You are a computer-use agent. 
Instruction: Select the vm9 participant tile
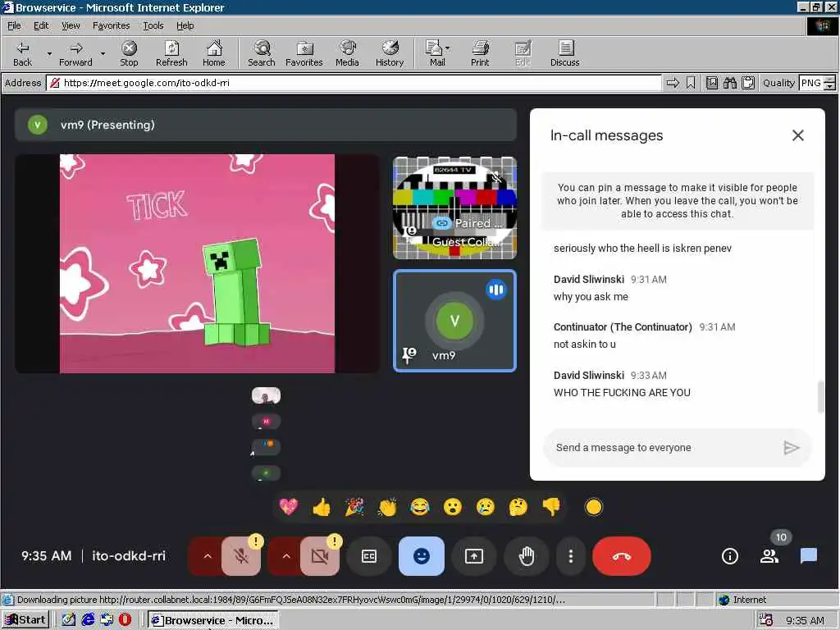coord(454,321)
